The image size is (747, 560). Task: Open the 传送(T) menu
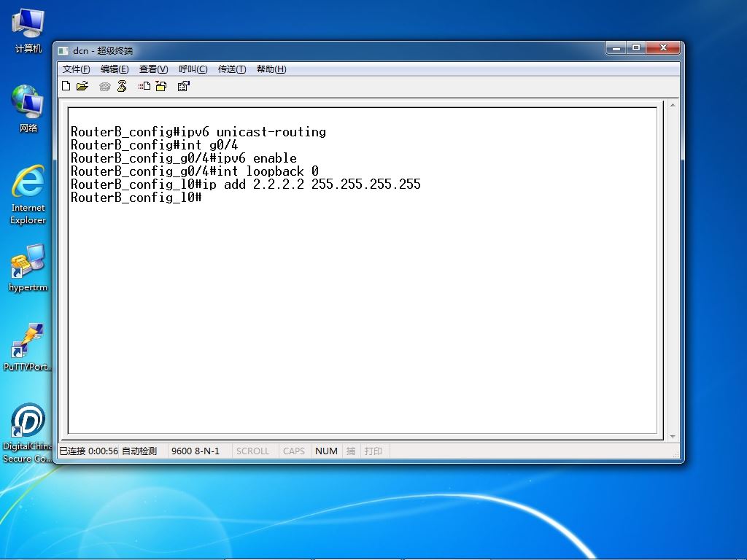pos(232,69)
